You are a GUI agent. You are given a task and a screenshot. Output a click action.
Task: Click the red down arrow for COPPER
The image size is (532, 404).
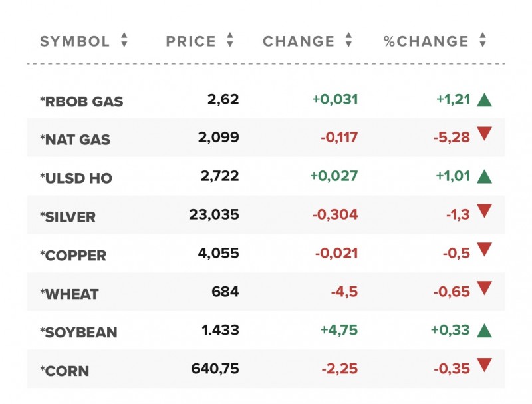click(484, 250)
